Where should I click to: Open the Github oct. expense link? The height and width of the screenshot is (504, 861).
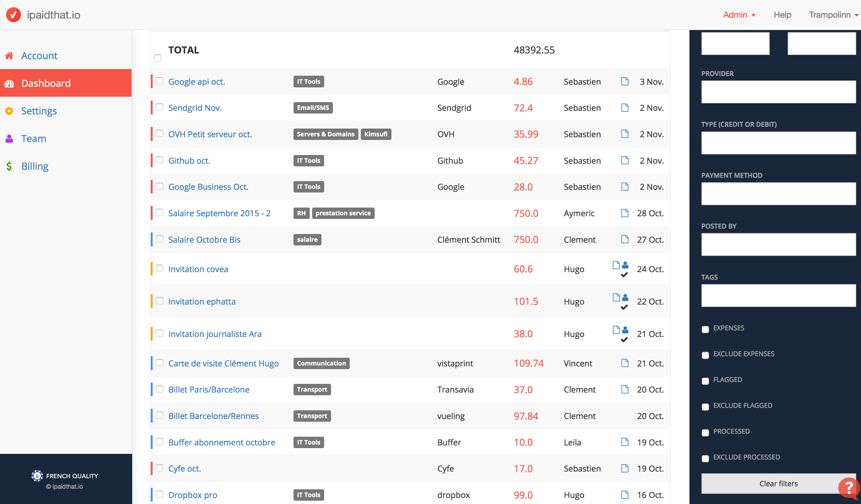tap(189, 161)
